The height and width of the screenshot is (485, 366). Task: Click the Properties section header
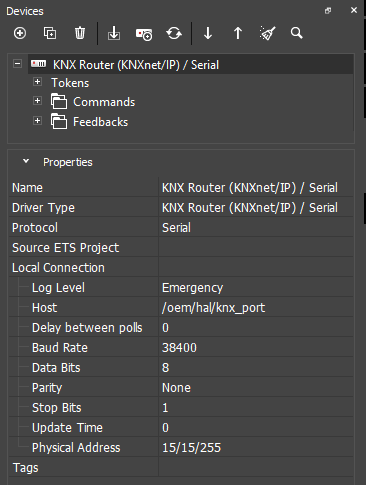click(68, 162)
